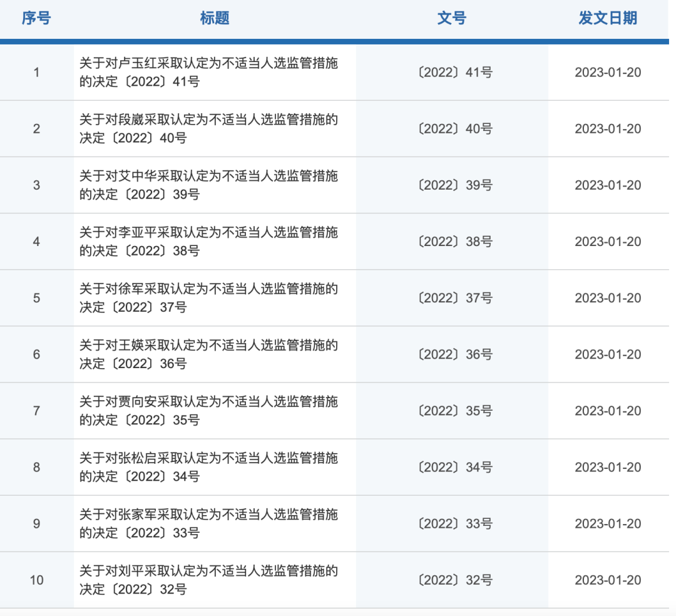Click the 贾向安 decision title

point(208,410)
